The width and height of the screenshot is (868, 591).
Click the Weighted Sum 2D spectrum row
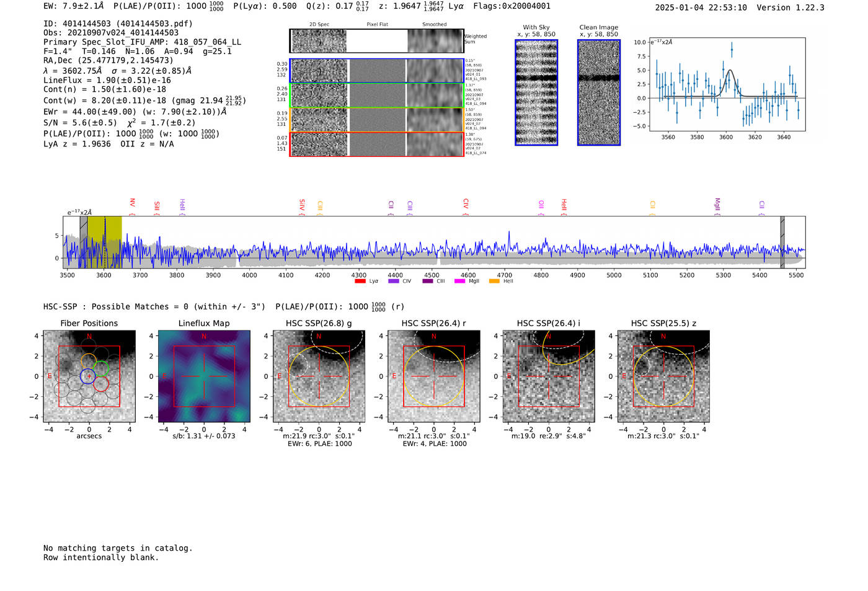click(376, 41)
